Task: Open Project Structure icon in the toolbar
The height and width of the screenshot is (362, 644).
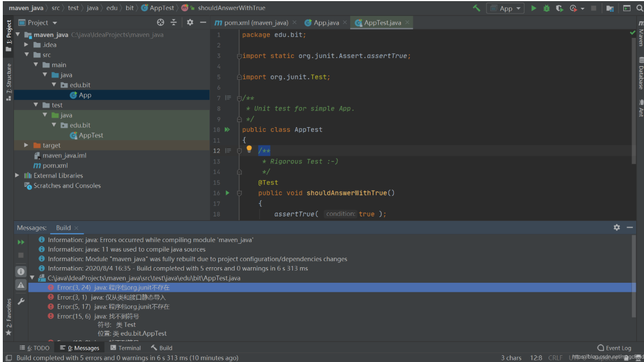Action: click(x=610, y=8)
